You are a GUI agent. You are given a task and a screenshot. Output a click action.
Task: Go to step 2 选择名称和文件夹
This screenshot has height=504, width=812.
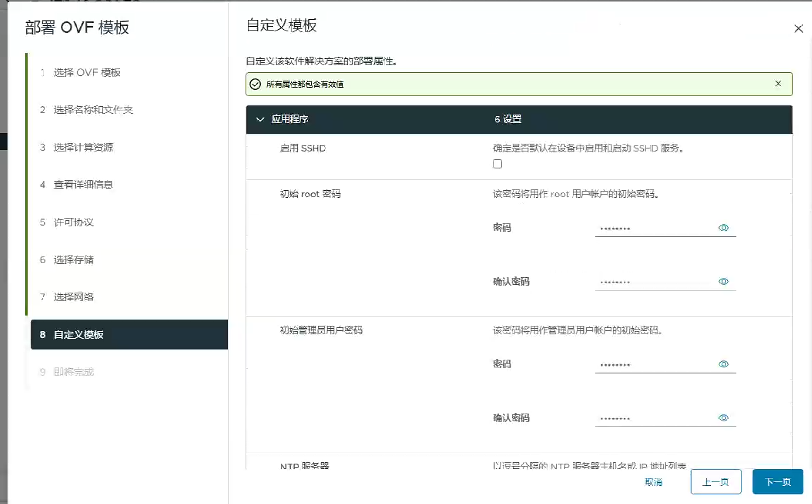click(x=93, y=110)
